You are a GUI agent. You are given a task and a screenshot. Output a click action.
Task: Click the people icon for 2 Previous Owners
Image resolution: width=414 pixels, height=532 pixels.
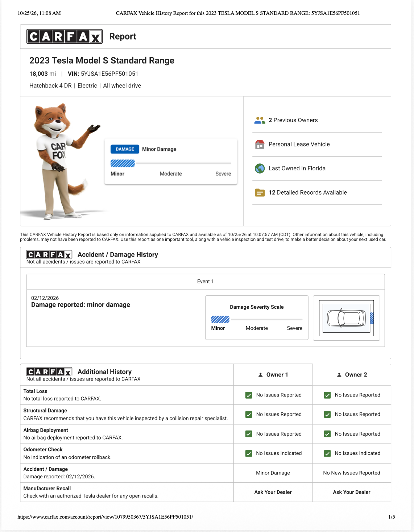coord(260,120)
